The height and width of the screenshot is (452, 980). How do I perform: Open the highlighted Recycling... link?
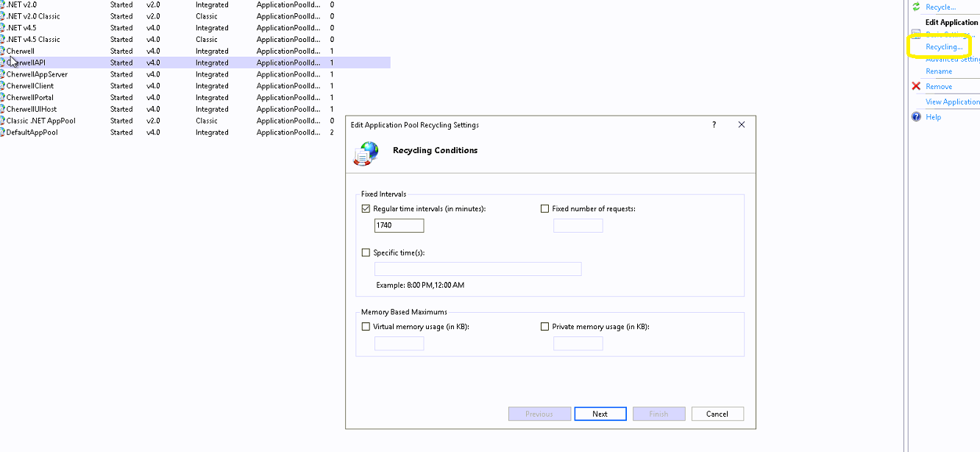click(x=943, y=47)
